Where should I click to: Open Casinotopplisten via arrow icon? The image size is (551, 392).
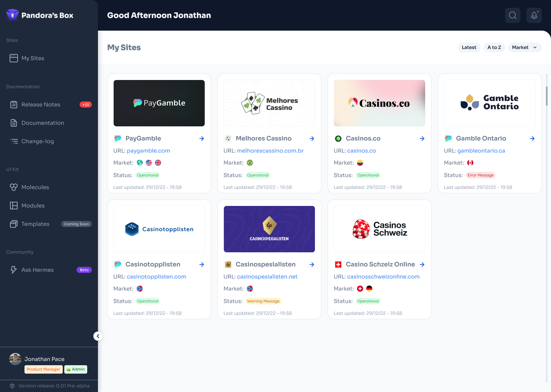(x=202, y=265)
